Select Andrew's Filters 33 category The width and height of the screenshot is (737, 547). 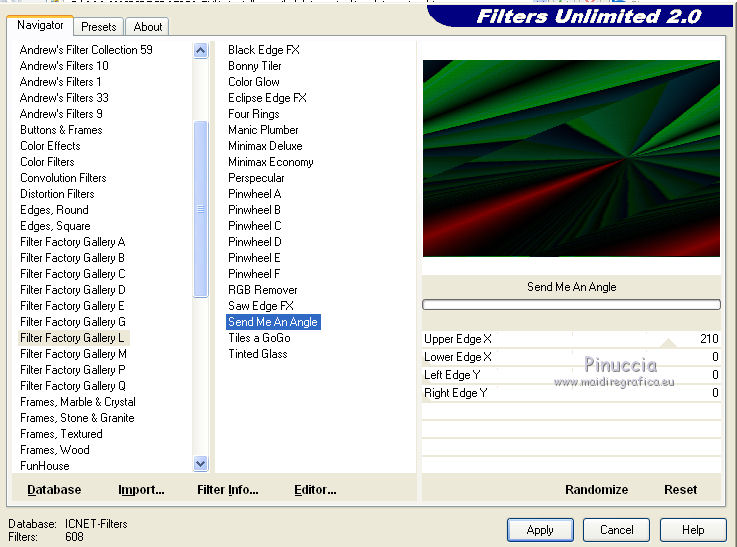pos(64,98)
